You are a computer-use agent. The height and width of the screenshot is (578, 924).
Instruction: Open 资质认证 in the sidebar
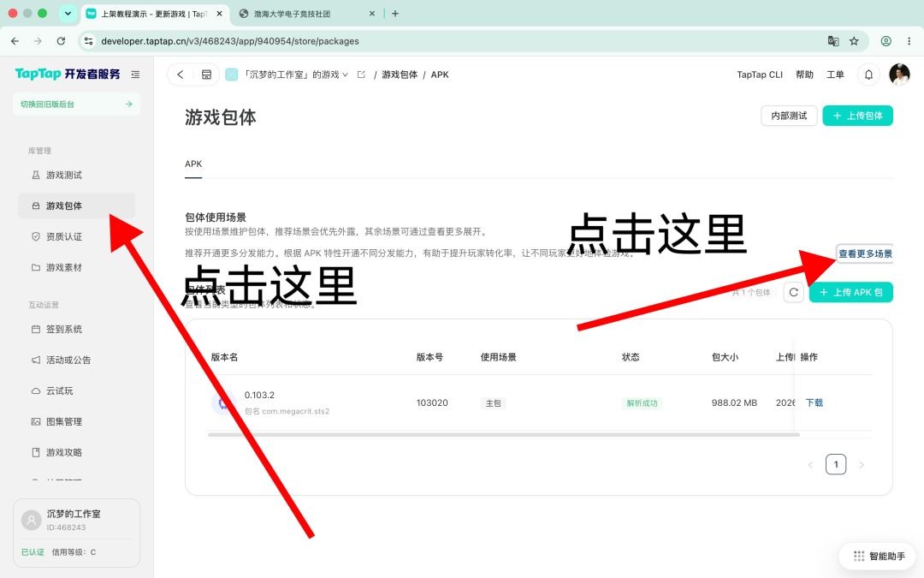pyautogui.click(x=77, y=236)
